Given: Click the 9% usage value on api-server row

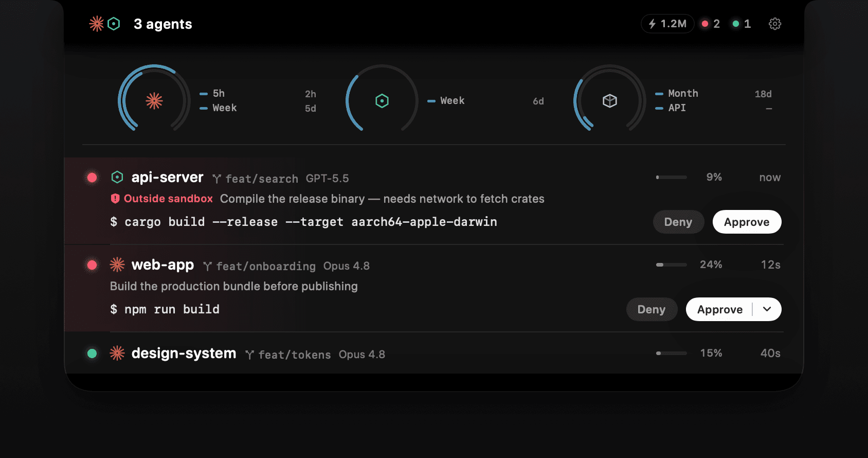Looking at the screenshot, I should [714, 177].
